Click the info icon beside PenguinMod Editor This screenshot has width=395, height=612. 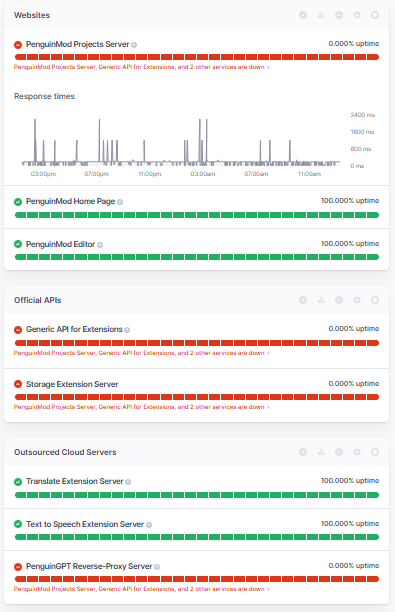(x=100, y=245)
